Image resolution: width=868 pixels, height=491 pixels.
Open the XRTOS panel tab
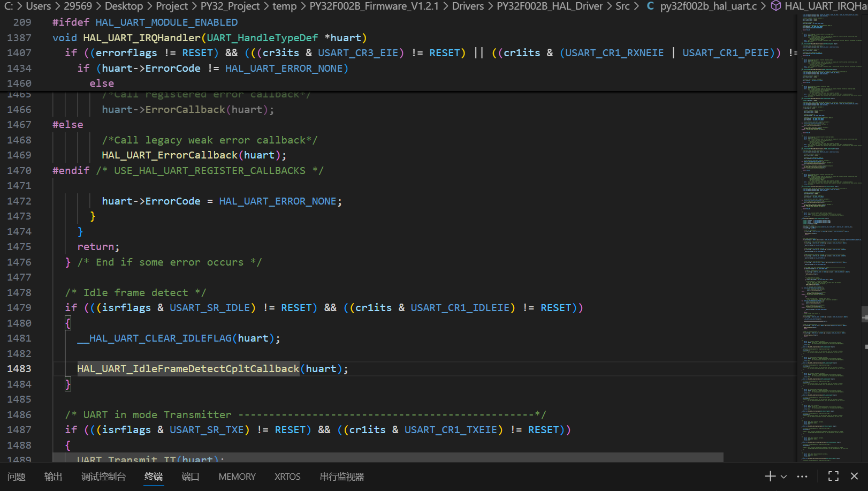287,477
